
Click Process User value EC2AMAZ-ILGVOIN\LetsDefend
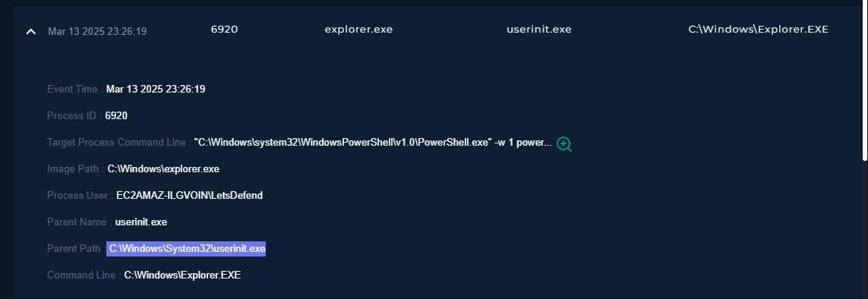click(189, 195)
